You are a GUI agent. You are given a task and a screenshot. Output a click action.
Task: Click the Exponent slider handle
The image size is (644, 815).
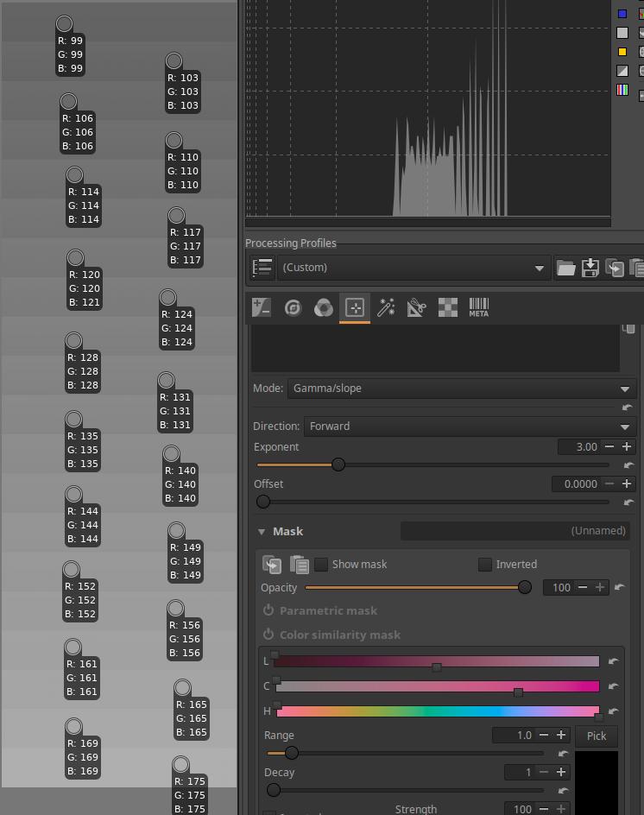tap(338, 464)
